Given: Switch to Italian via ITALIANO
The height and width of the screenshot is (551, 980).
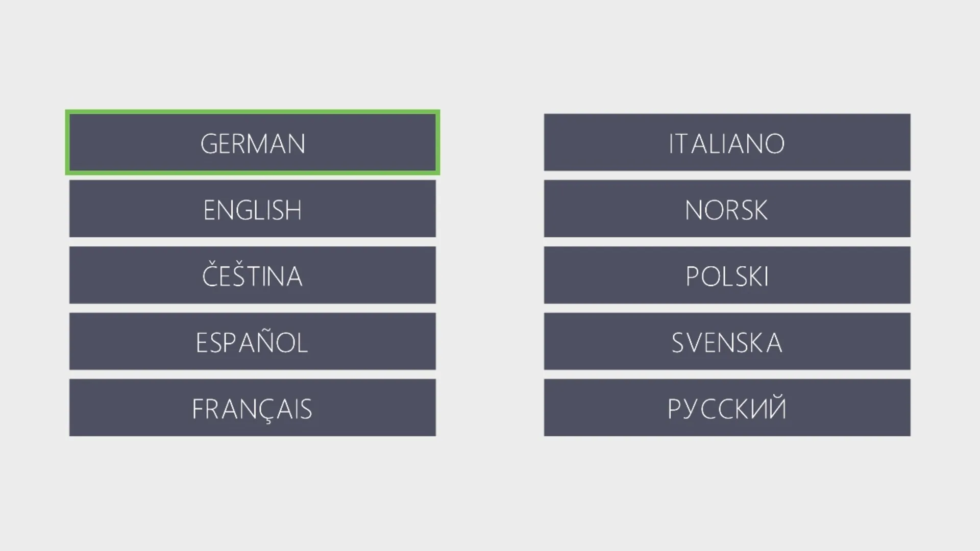Looking at the screenshot, I should 727,142.
